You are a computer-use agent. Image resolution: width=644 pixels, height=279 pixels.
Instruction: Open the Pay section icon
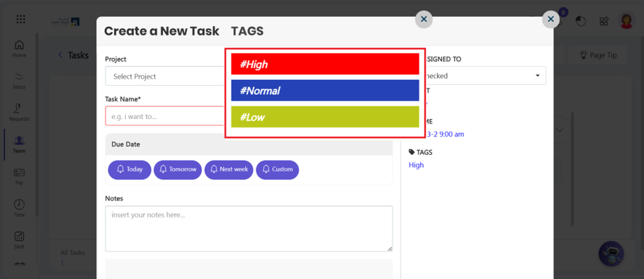(x=19, y=176)
